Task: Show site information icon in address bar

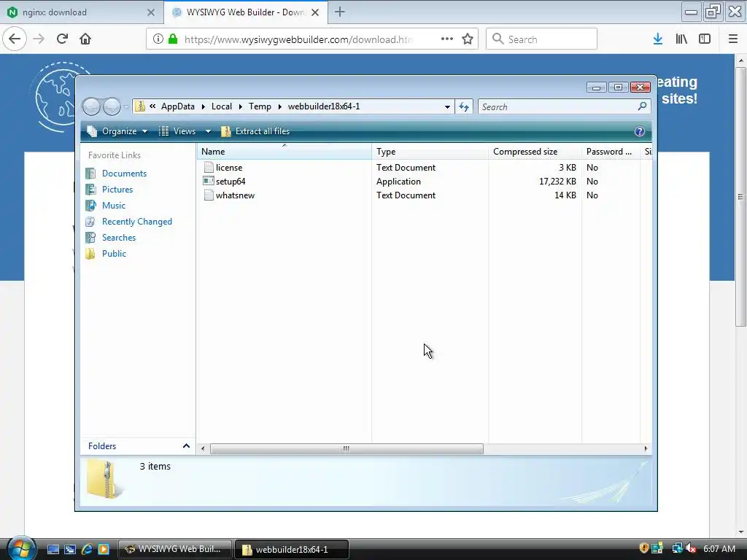Action: [158, 39]
